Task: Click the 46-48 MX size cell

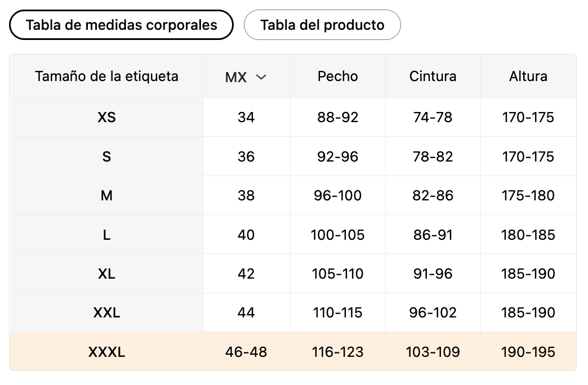Action: click(x=246, y=352)
